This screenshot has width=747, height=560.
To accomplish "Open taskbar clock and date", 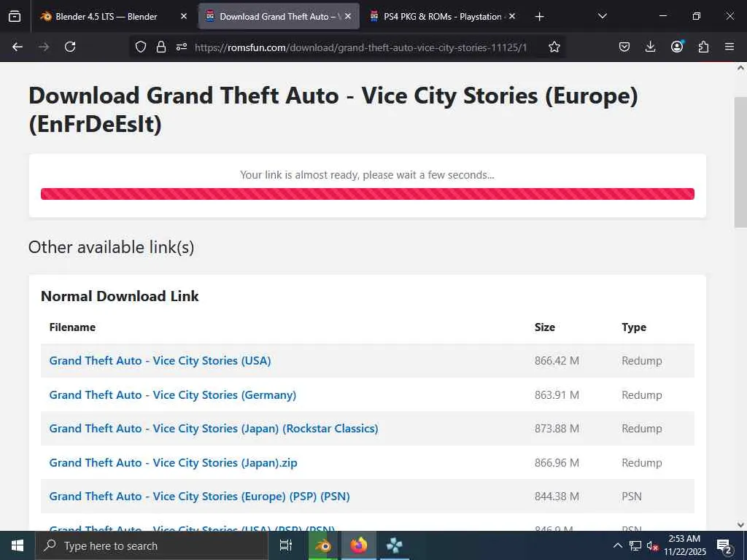I will [x=684, y=545].
